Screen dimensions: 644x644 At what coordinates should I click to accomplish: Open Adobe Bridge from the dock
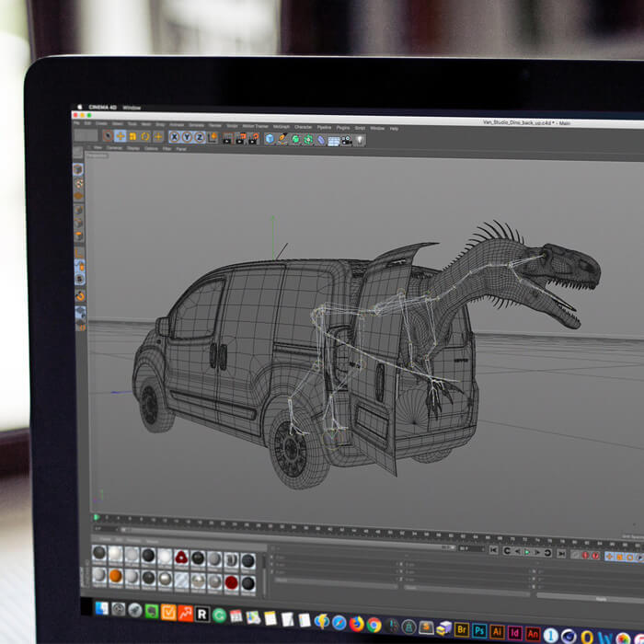[462, 629]
